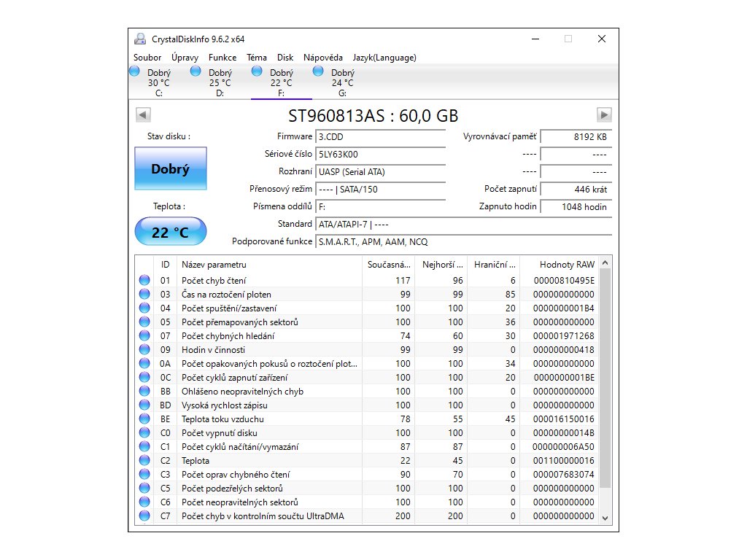This screenshot has height=560, width=747.
Task: Click the Hodnoty RAW column header
Action: (567, 264)
